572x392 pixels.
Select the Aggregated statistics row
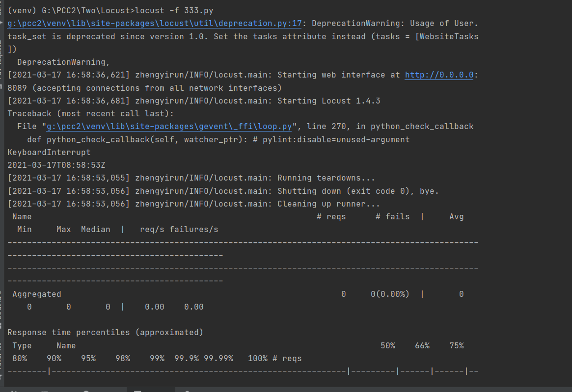click(x=37, y=294)
